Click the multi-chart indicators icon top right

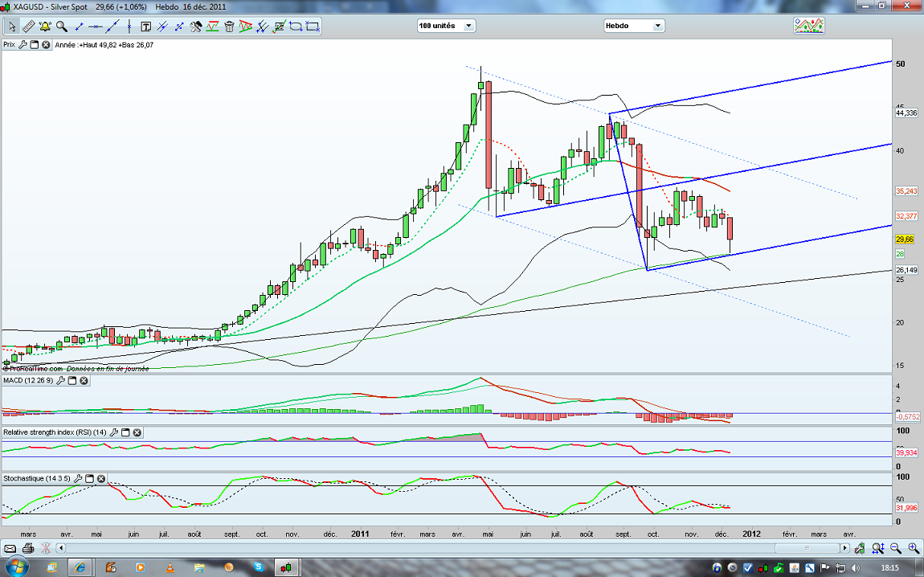coord(808,26)
